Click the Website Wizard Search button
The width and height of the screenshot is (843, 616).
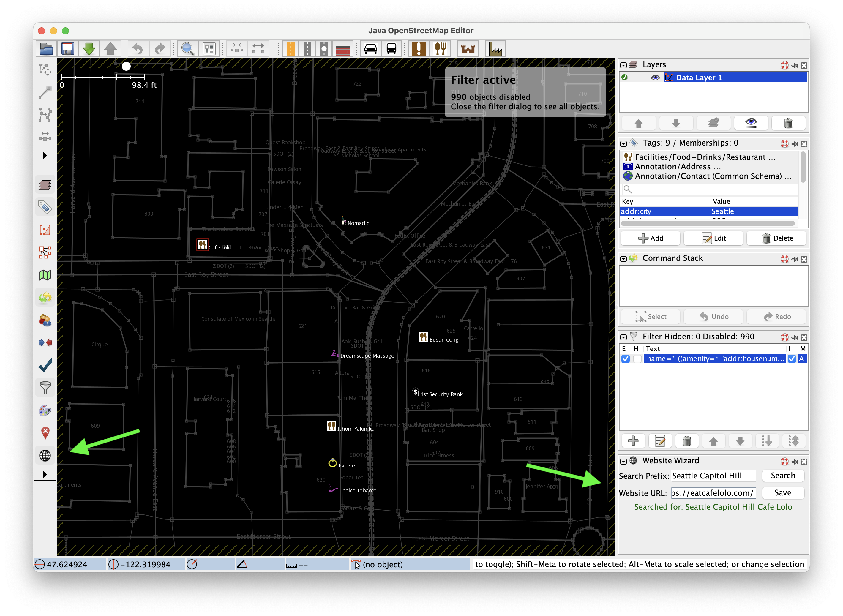(783, 476)
